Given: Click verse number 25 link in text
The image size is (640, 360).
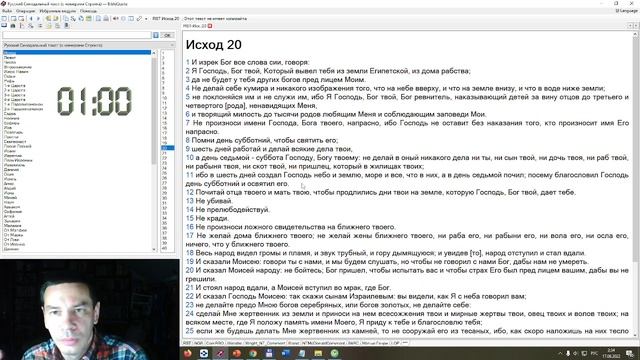Looking at the screenshot, I should coord(190,331).
